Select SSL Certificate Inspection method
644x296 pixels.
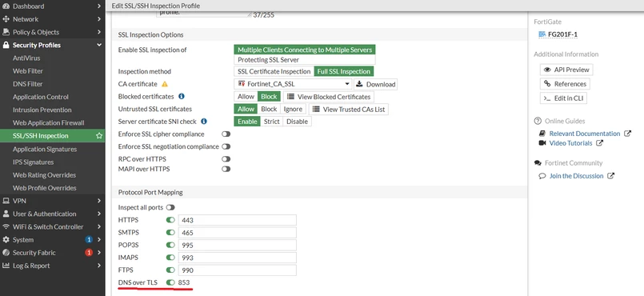(274, 71)
